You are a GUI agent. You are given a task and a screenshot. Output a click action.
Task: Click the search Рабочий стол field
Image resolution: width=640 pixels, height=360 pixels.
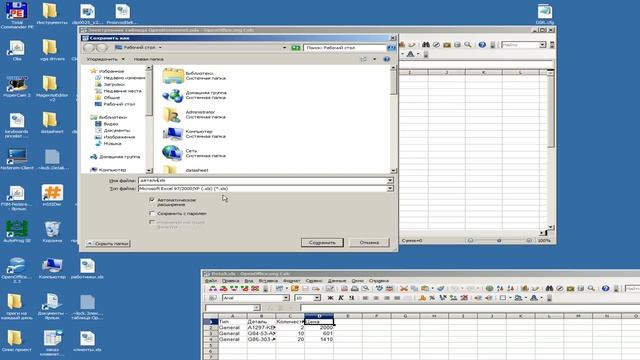[x=345, y=48]
